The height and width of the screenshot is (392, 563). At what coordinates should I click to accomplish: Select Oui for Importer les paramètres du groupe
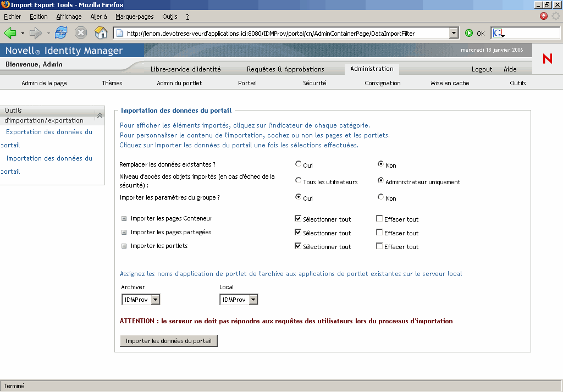(x=298, y=197)
